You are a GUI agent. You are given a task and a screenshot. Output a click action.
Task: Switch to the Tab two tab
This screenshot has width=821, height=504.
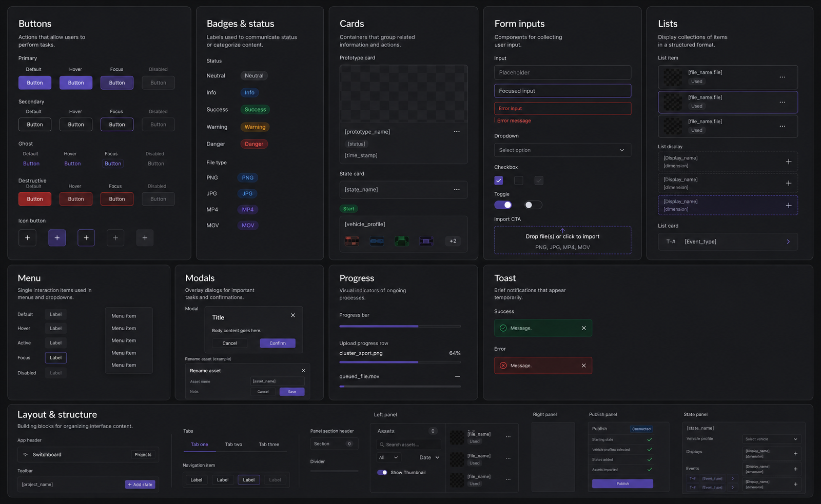tap(233, 445)
